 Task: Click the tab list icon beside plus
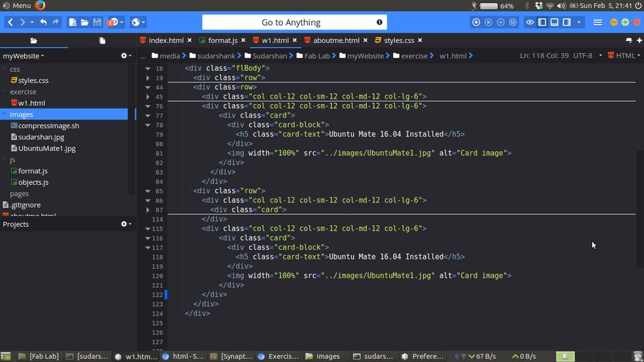pos(629,40)
